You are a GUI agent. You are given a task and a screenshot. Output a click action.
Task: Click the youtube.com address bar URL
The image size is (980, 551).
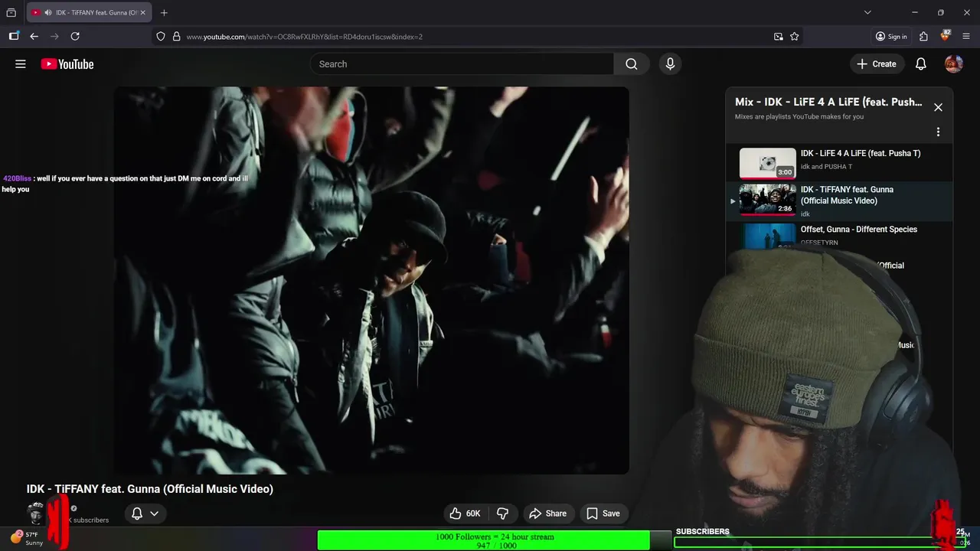305,37
